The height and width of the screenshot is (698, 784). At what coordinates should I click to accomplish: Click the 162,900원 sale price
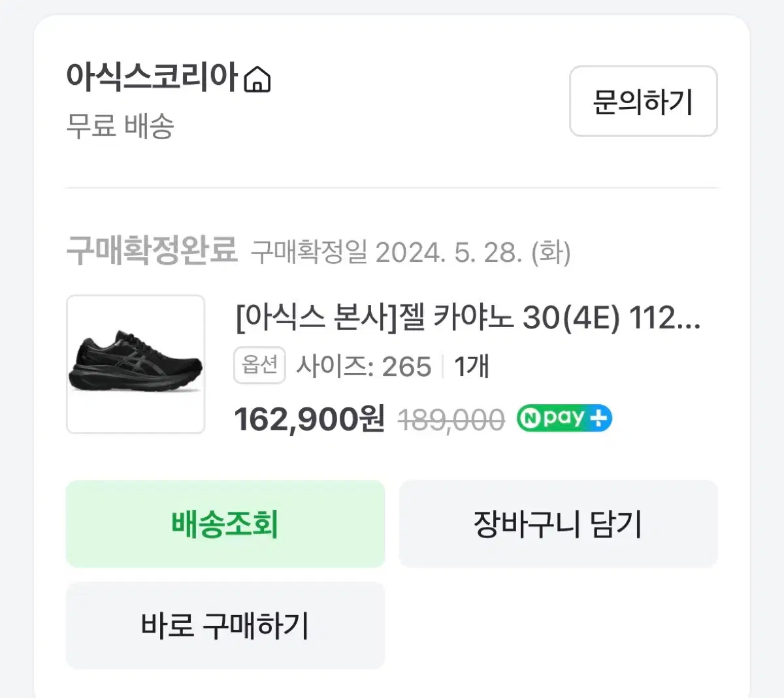[309, 419]
